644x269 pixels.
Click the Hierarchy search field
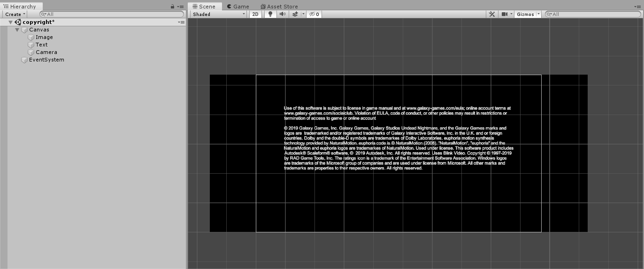coord(112,14)
